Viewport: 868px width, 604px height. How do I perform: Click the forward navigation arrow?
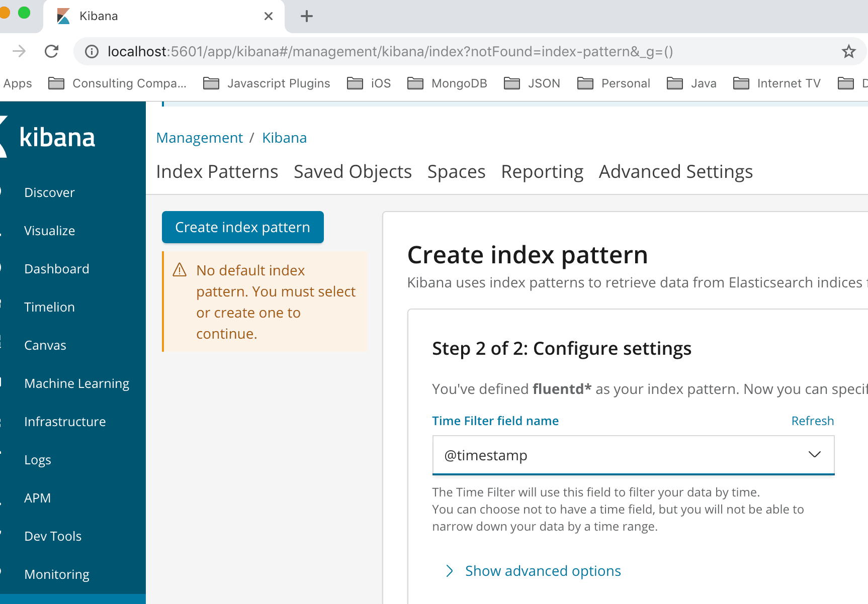tap(19, 51)
